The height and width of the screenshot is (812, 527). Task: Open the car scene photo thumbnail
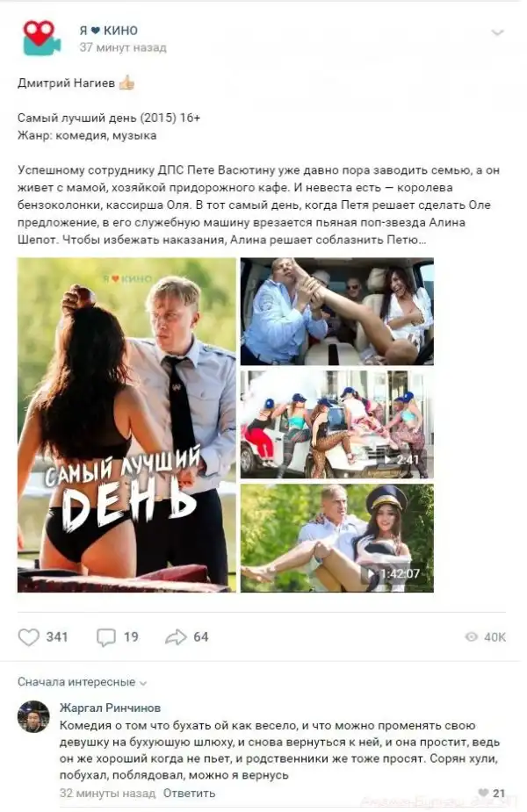click(x=336, y=312)
